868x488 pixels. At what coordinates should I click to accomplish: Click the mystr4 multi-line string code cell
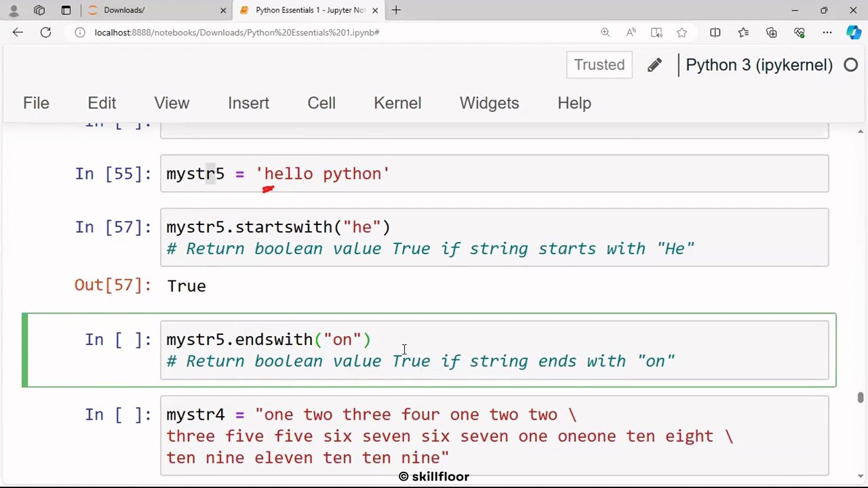coord(494,436)
